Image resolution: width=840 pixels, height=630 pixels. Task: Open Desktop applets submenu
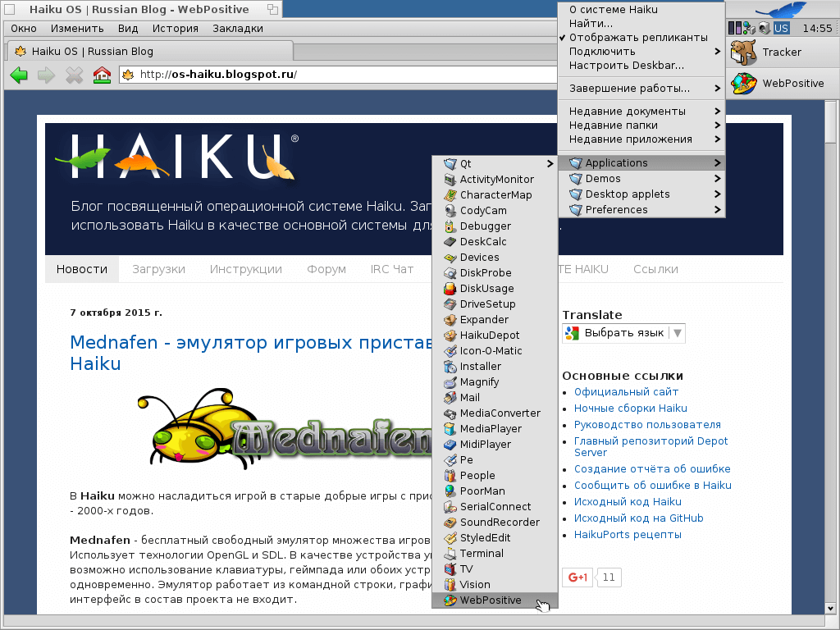click(641, 194)
